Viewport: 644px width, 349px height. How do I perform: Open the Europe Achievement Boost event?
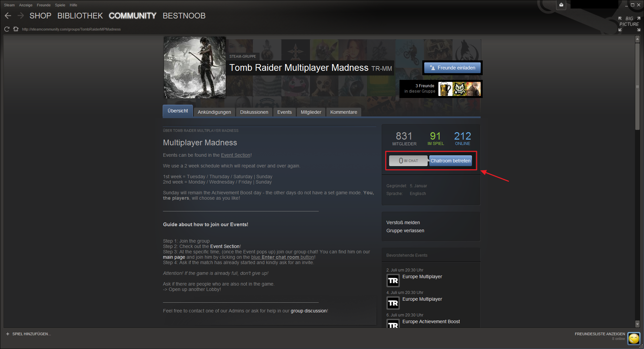[x=431, y=321]
